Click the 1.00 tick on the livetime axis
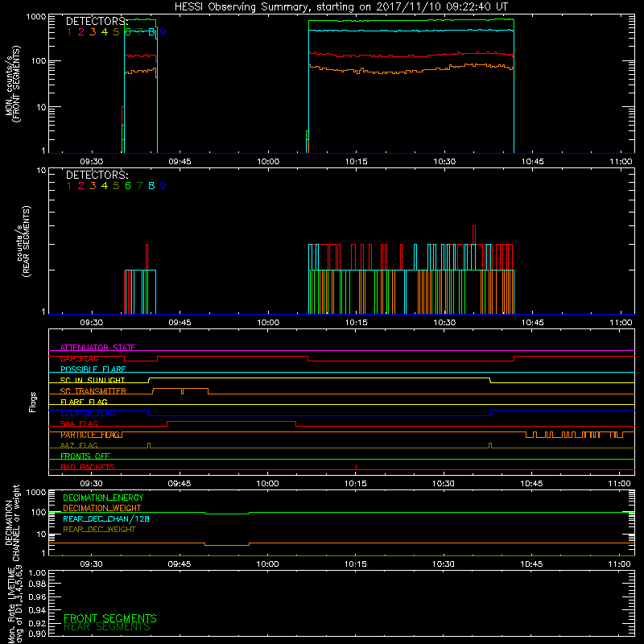The height and width of the screenshot is (644, 644). (x=37, y=573)
